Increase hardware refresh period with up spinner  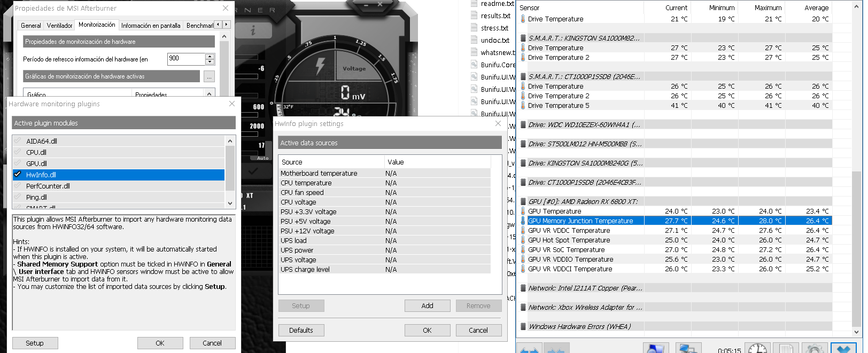pos(210,56)
